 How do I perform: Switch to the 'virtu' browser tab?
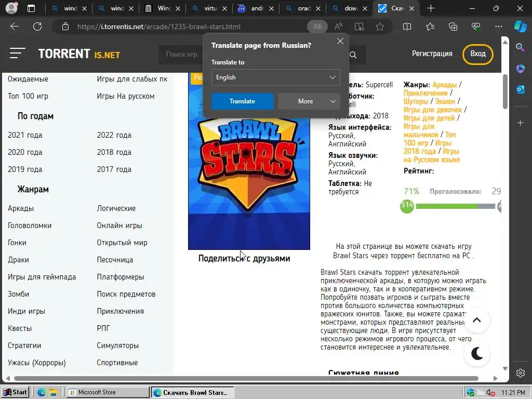pos(209,8)
